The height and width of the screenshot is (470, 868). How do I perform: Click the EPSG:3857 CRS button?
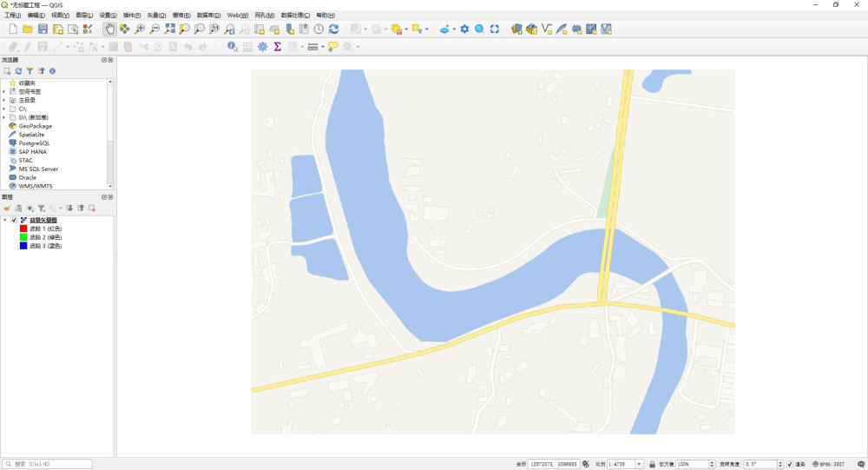pos(829,464)
